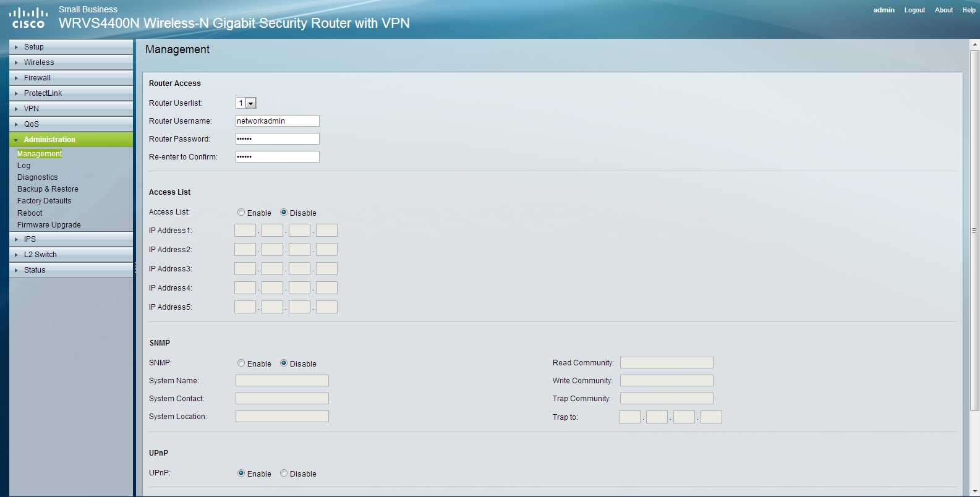Select Enable for UPnP

(x=241, y=474)
